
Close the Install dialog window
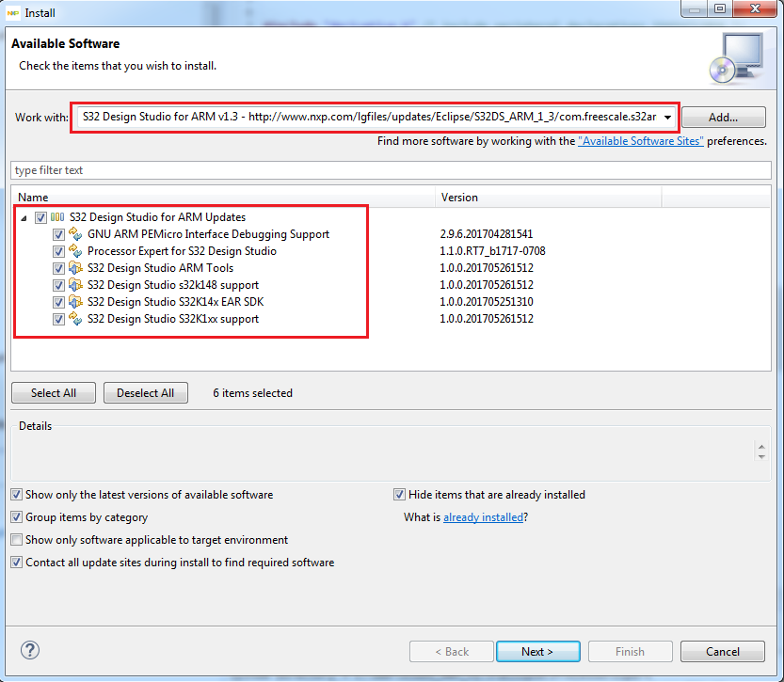coord(755,8)
